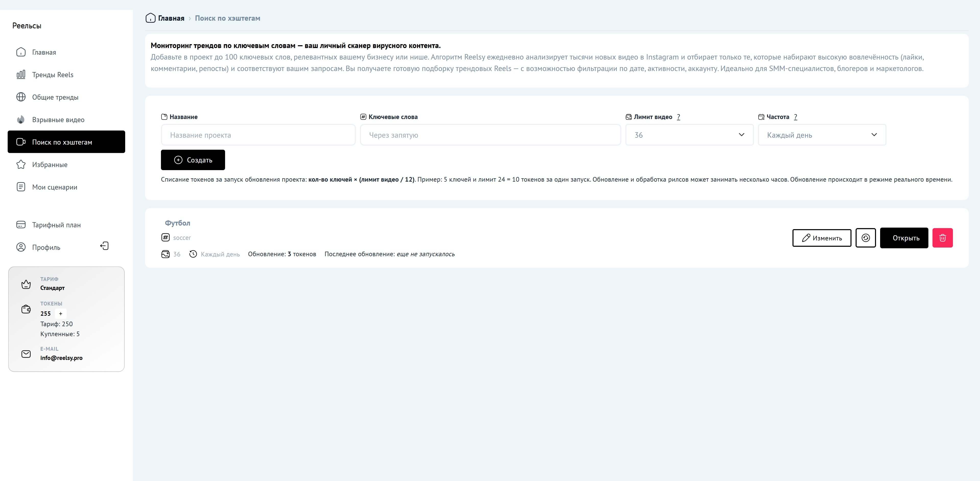The height and width of the screenshot is (481, 980).
Task: Click the red trash delete icon
Action: click(942, 238)
